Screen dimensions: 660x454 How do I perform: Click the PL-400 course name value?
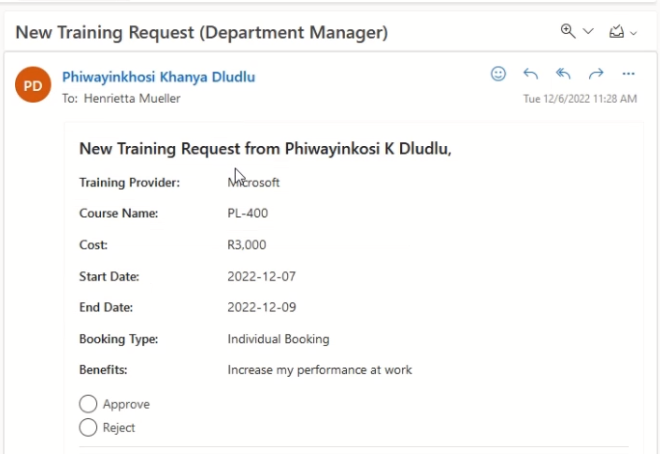pos(248,213)
